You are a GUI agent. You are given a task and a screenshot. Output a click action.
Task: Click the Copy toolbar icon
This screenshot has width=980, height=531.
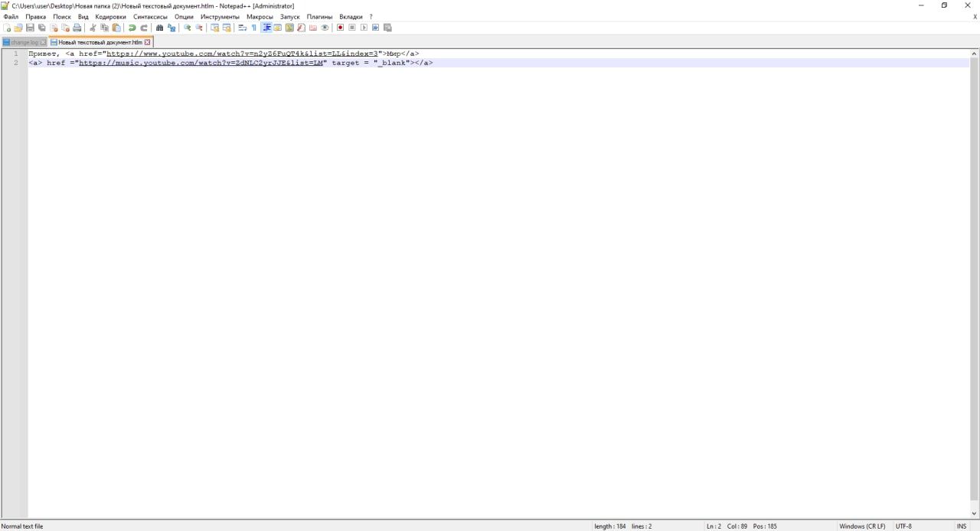(x=104, y=28)
